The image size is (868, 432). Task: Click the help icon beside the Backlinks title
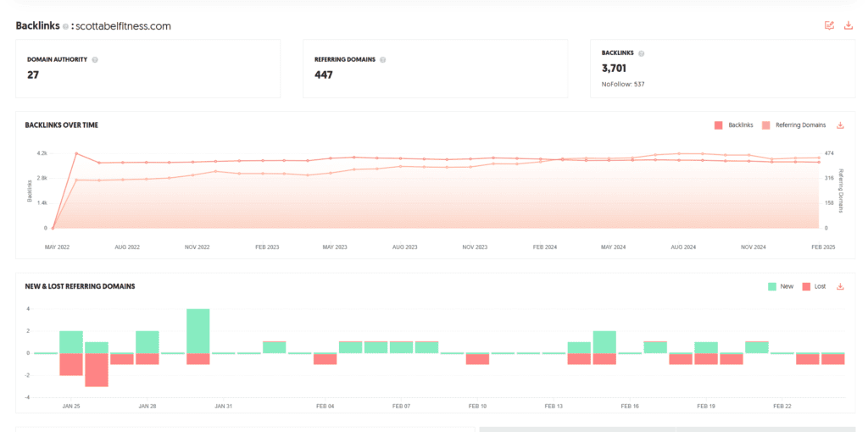click(65, 26)
